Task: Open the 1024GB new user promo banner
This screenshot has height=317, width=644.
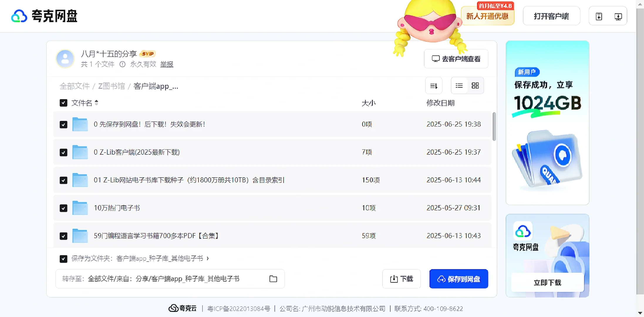Action: (x=547, y=123)
